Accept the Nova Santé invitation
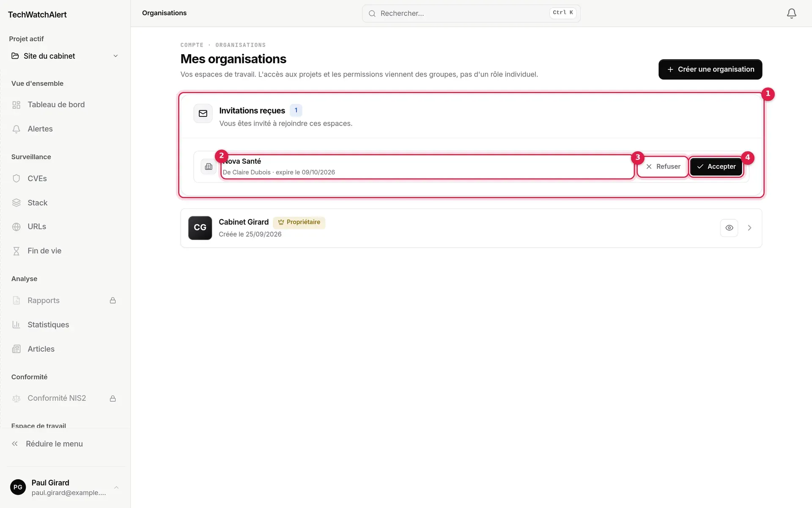 click(x=716, y=167)
